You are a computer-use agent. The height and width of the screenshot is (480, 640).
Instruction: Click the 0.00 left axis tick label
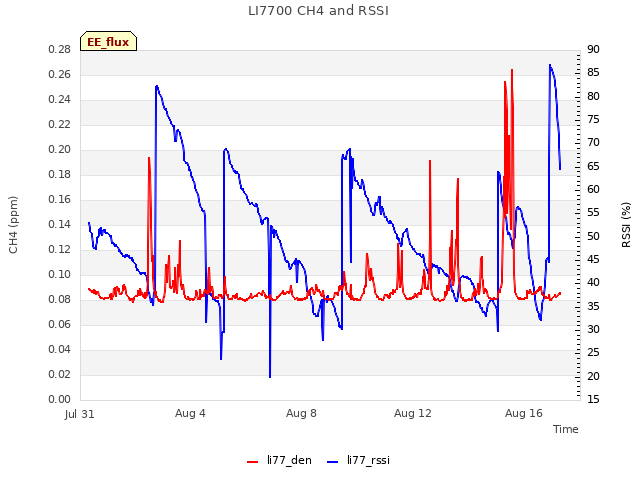(x=60, y=400)
